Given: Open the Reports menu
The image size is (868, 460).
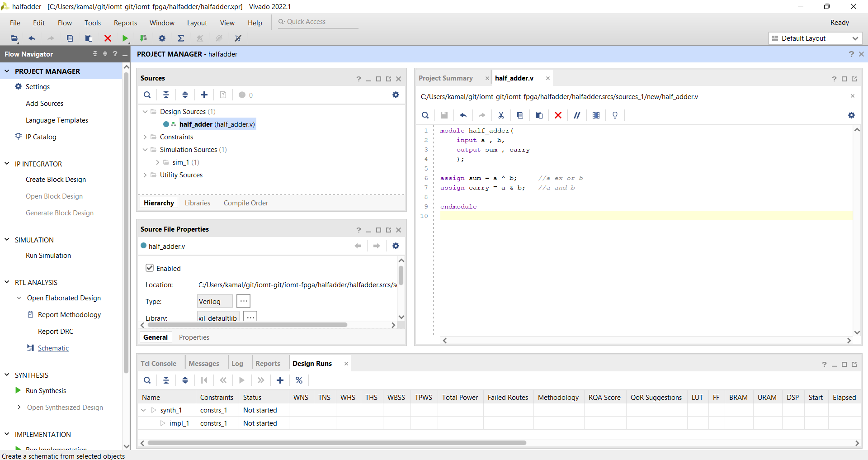Looking at the screenshot, I should click(x=125, y=23).
